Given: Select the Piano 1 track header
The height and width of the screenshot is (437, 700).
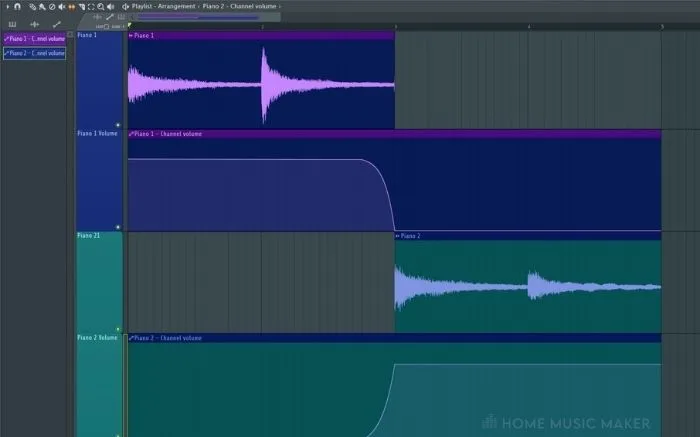Looking at the screenshot, I should (99, 80).
